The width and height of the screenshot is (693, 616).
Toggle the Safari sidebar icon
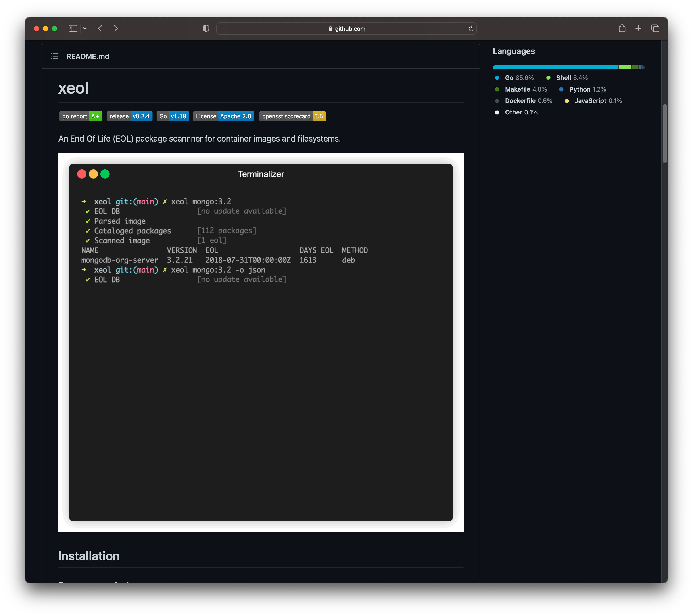click(73, 29)
